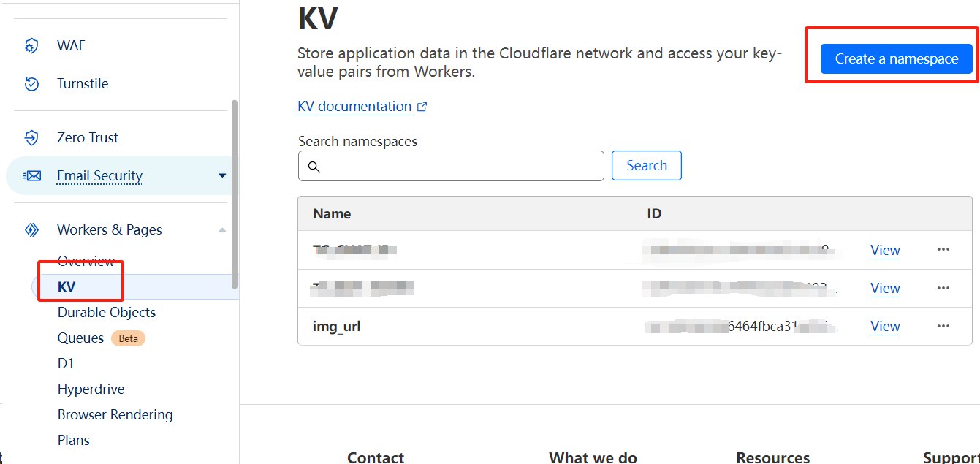Open the KV documentation link
The width and height of the screenshot is (980, 464).
click(x=354, y=107)
